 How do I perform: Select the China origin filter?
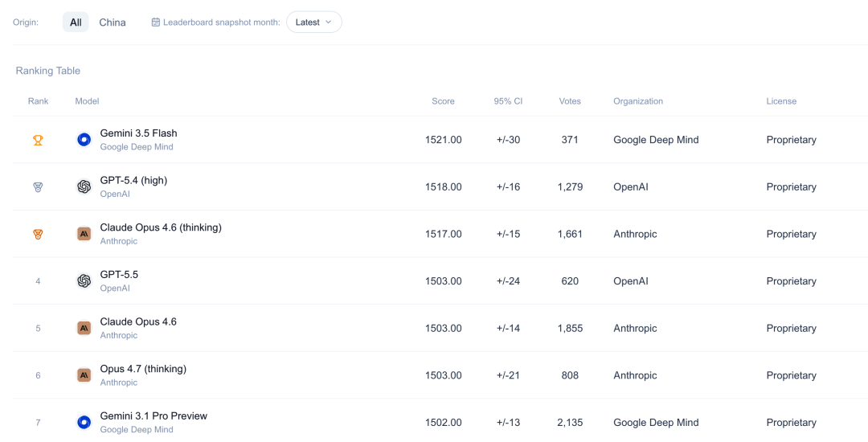click(113, 23)
